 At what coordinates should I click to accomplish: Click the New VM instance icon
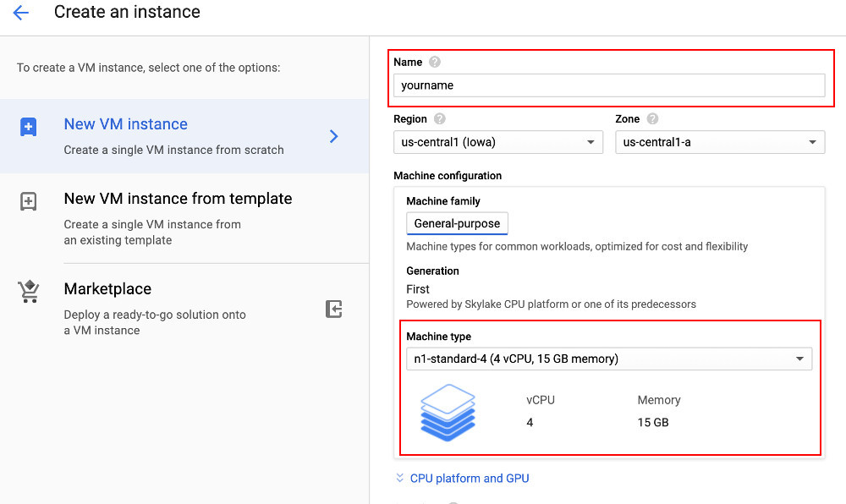[x=28, y=127]
